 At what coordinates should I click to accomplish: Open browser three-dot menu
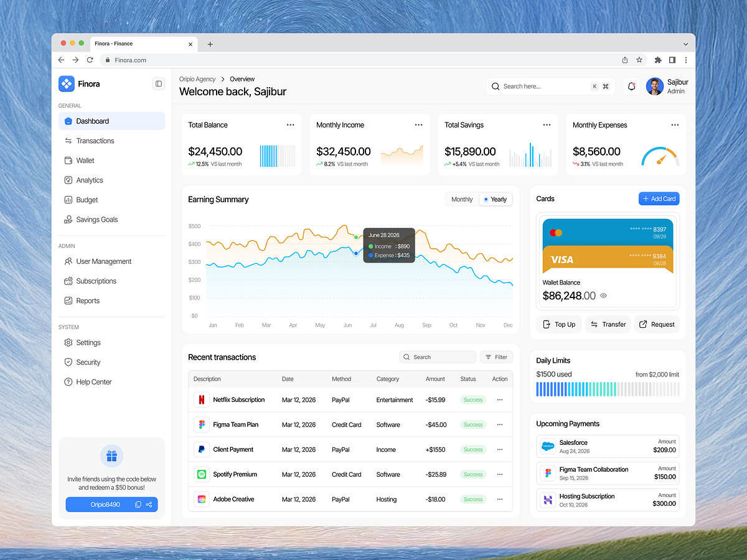pyautogui.click(x=686, y=60)
